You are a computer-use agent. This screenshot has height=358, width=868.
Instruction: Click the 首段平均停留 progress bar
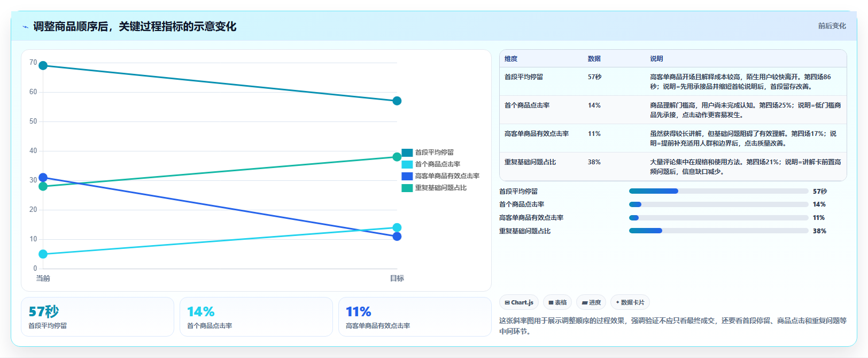click(719, 191)
